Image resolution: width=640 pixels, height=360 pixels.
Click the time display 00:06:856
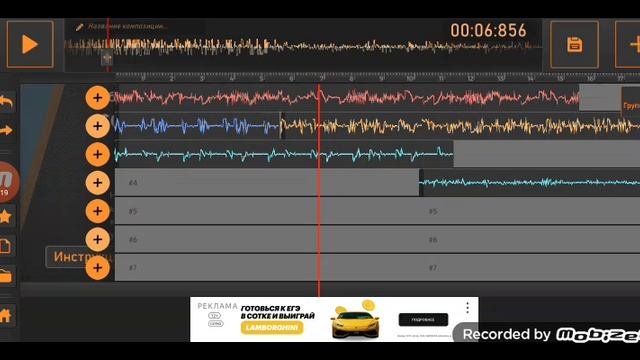click(x=489, y=31)
